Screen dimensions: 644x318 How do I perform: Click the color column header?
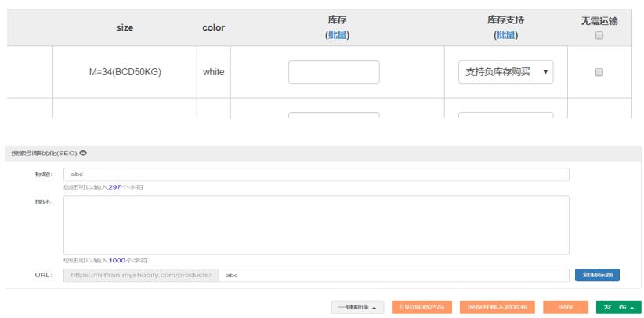coord(214,28)
